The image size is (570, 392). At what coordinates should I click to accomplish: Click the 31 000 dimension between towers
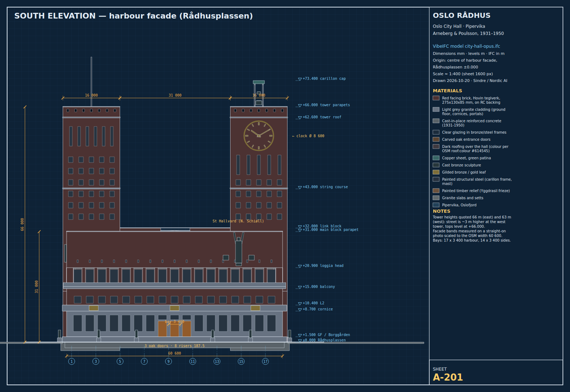[175, 95]
